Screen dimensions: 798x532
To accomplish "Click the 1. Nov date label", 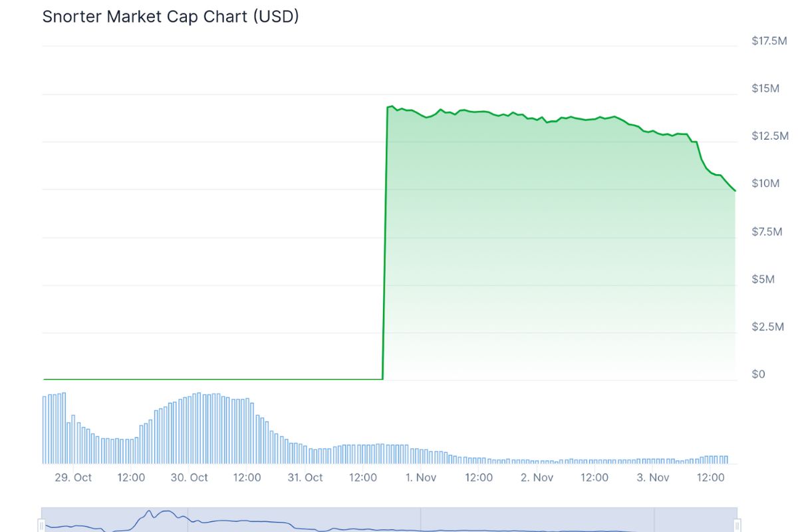I will point(420,477).
